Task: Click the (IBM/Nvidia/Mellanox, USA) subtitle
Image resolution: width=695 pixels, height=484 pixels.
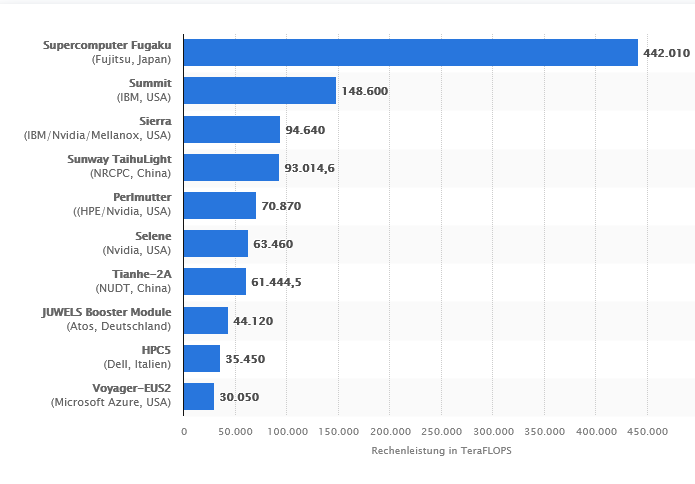Action: coord(97,135)
